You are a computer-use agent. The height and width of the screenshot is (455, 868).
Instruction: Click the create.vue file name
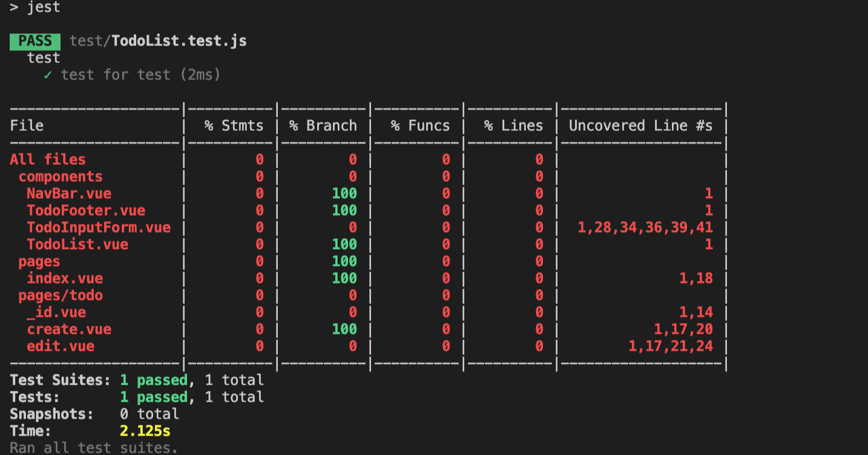[69, 330]
